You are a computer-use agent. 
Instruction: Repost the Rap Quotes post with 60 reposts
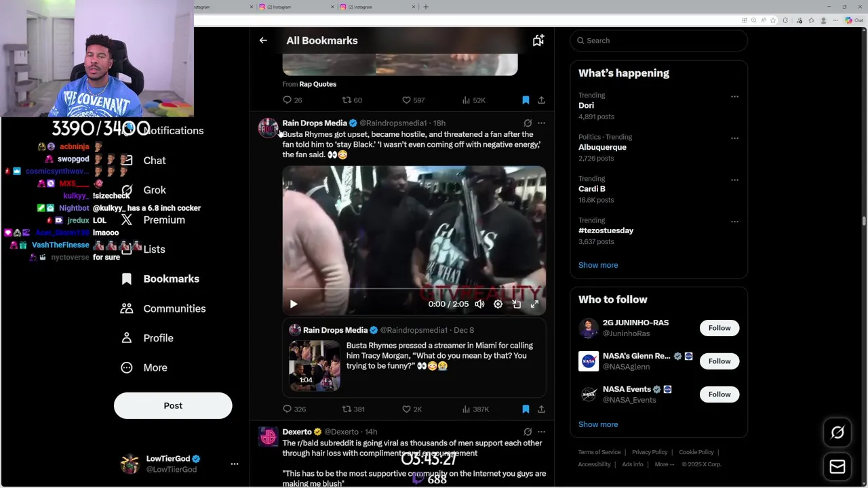pyautogui.click(x=352, y=100)
